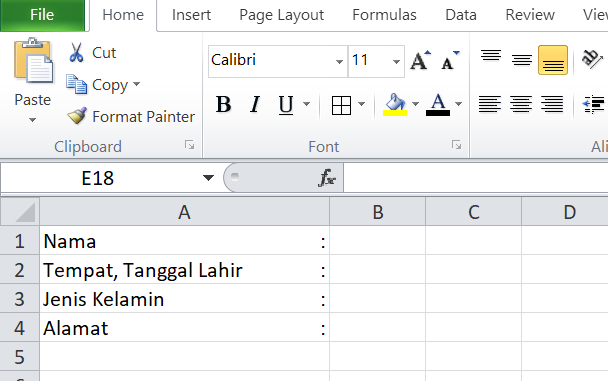Open the File tab

[x=42, y=15]
